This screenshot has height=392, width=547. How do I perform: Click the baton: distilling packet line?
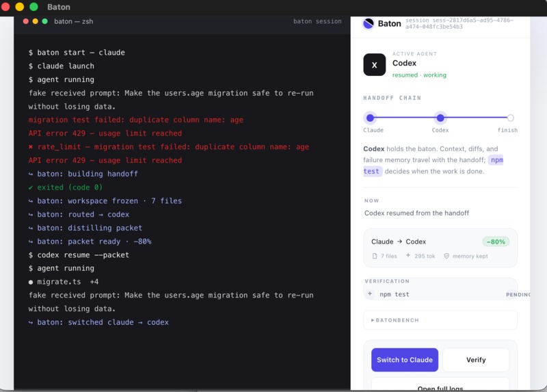point(85,228)
